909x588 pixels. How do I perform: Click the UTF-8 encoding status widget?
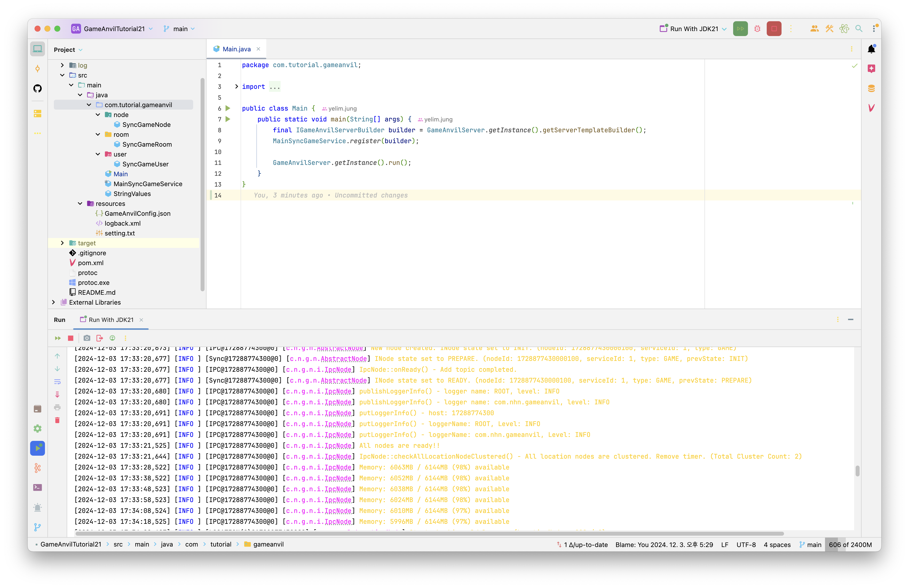point(746,545)
